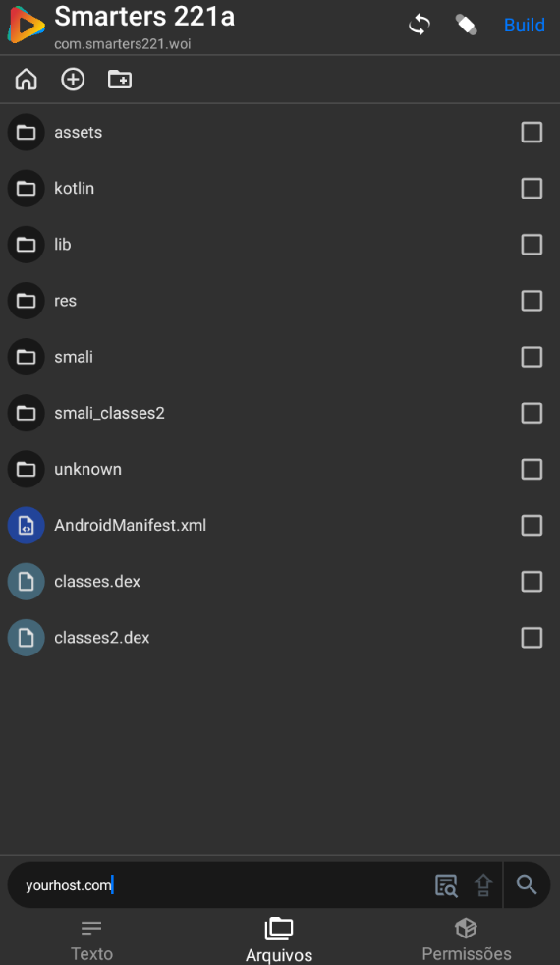The image size is (560, 965).
Task: Create new folder icon
Action: (120, 80)
